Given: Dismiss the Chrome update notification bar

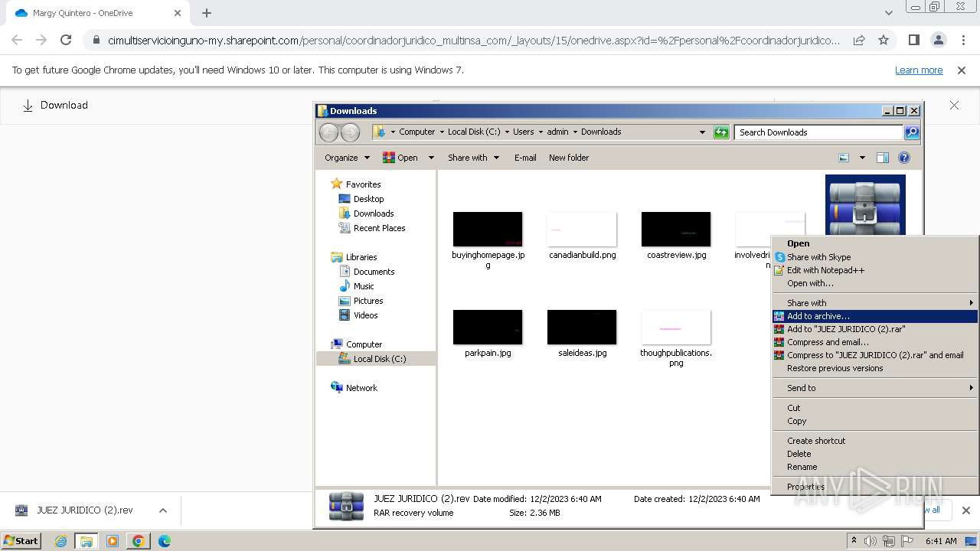Looking at the screenshot, I should pyautogui.click(x=962, y=70).
